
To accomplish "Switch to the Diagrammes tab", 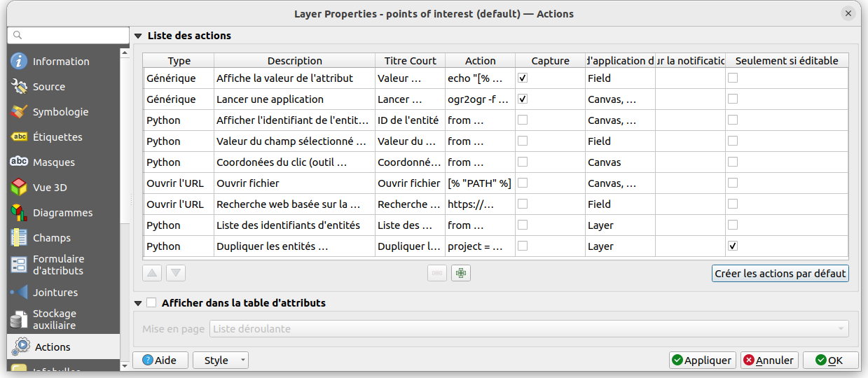I will 64,212.
